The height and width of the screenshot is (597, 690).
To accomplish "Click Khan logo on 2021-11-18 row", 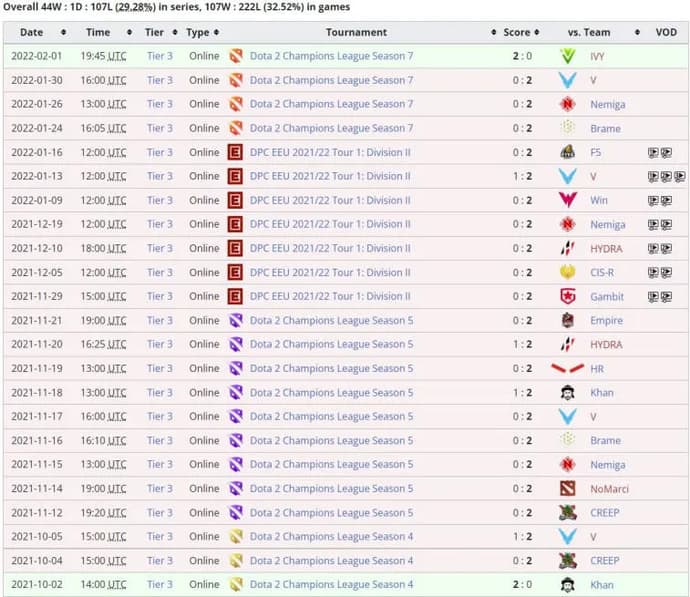I will click(568, 392).
